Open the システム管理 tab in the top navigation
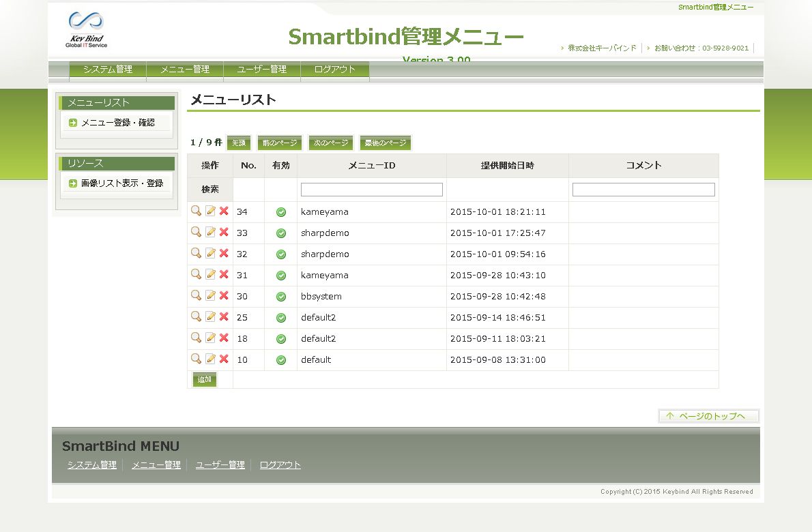812x532 pixels. [108, 70]
